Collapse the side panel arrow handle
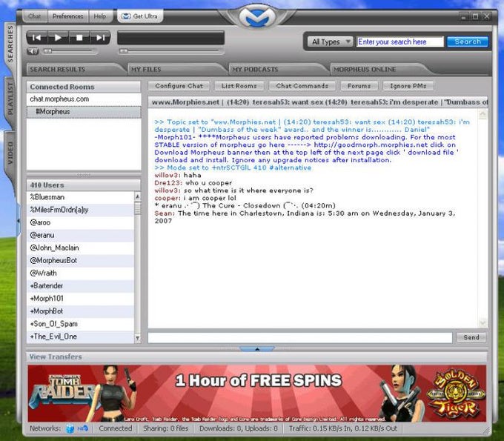Image resolution: width=504 pixels, height=441 pixels. click(x=19, y=221)
